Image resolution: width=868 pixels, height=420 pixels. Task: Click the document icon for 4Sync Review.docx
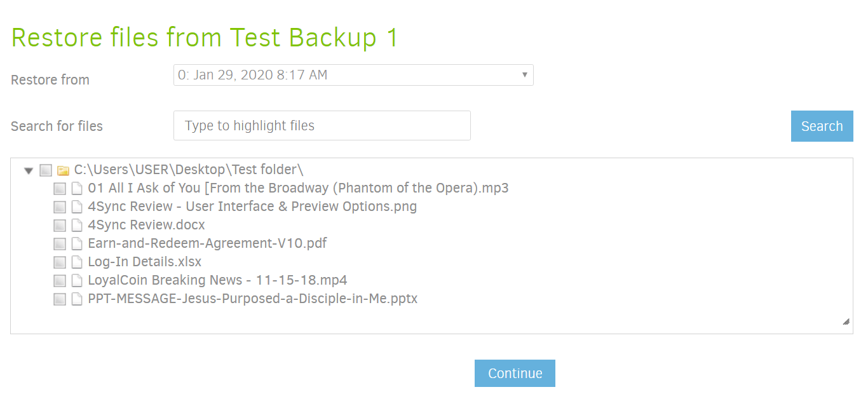78,225
